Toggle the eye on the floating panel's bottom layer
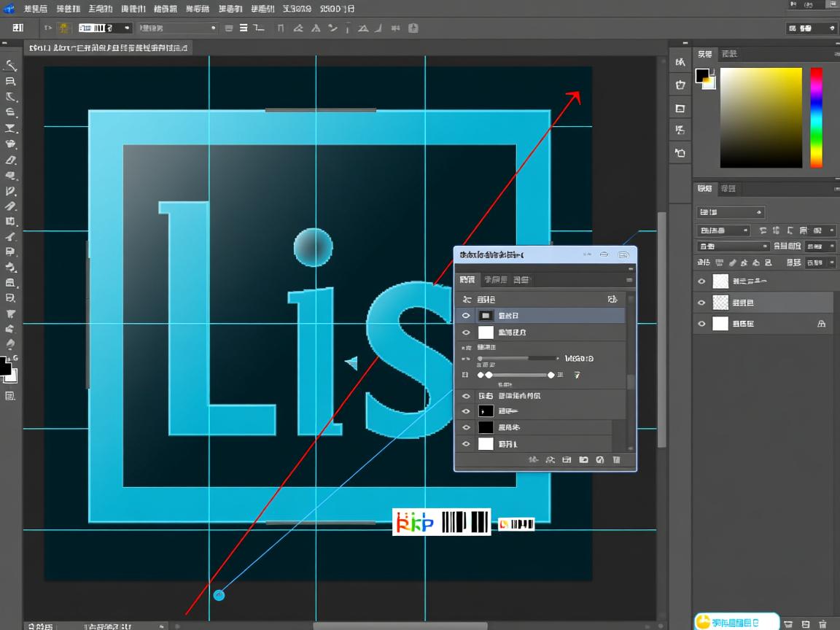This screenshot has height=630, width=840. pos(466,443)
